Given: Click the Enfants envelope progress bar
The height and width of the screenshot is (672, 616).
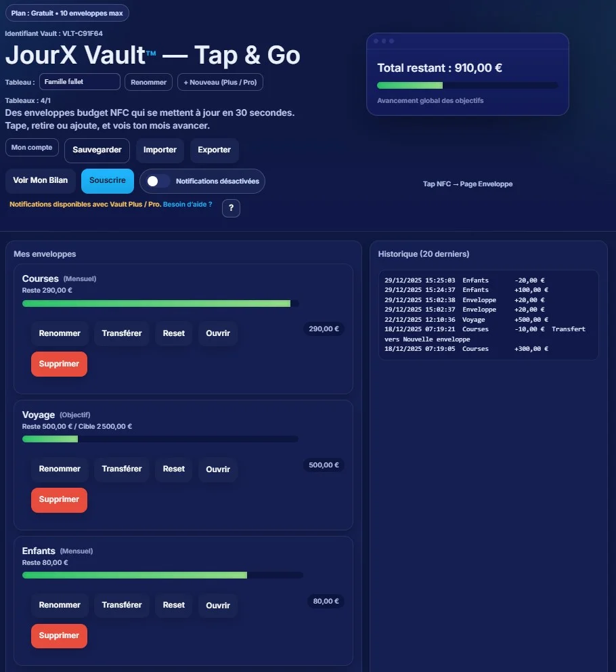Looking at the screenshot, I should (x=162, y=575).
